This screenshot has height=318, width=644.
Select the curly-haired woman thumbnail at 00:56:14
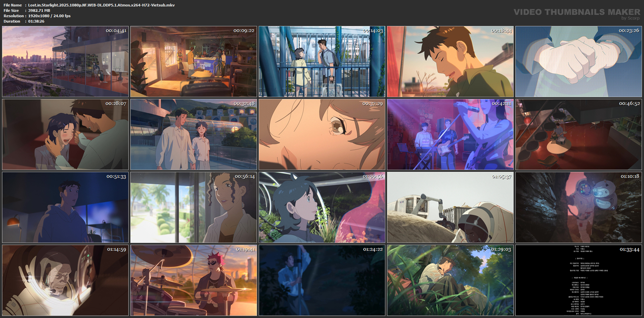point(194,207)
